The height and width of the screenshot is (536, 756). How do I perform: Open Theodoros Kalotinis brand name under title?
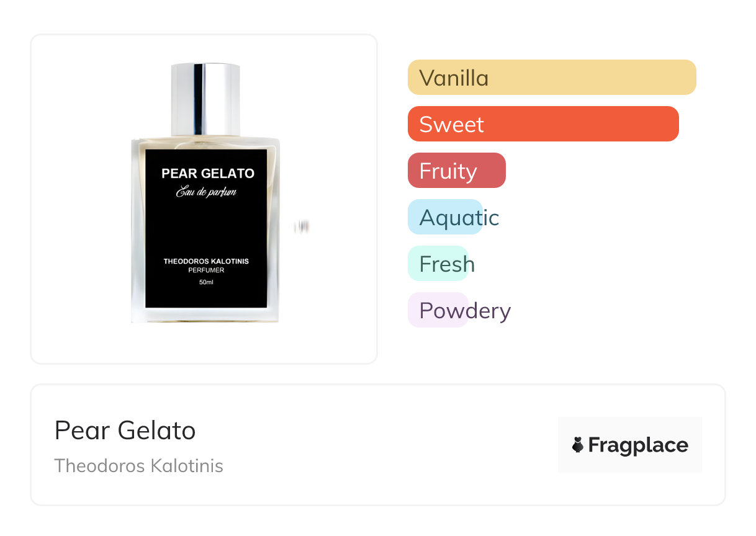(138, 465)
